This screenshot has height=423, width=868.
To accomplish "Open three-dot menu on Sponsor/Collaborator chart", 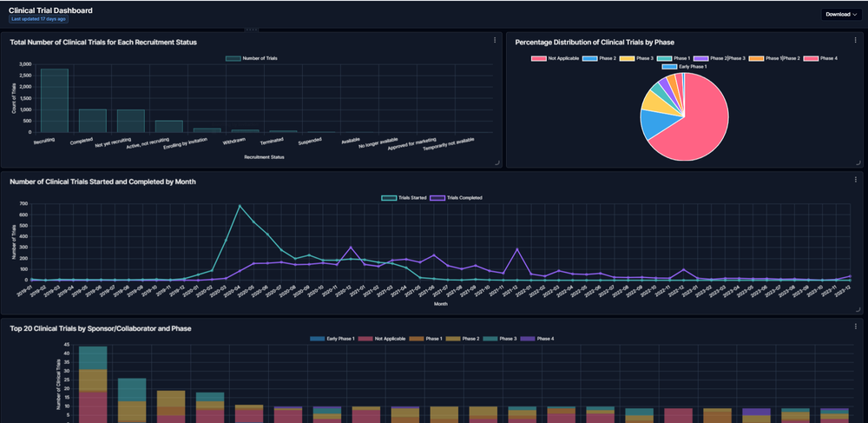I will point(858,327).
